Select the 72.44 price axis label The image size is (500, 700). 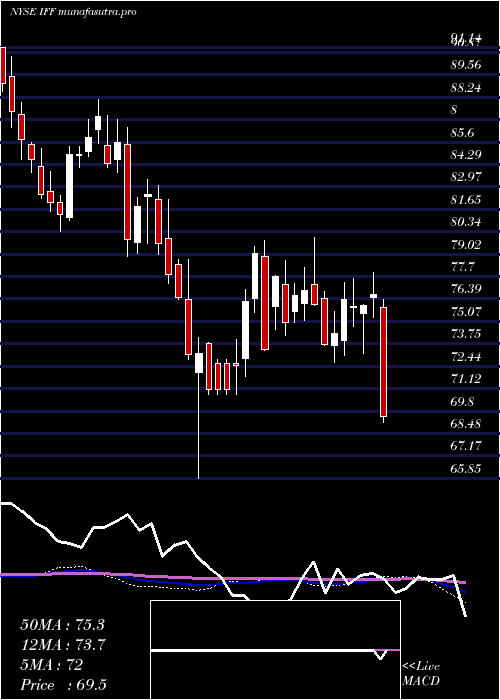[x=466, y=357]
